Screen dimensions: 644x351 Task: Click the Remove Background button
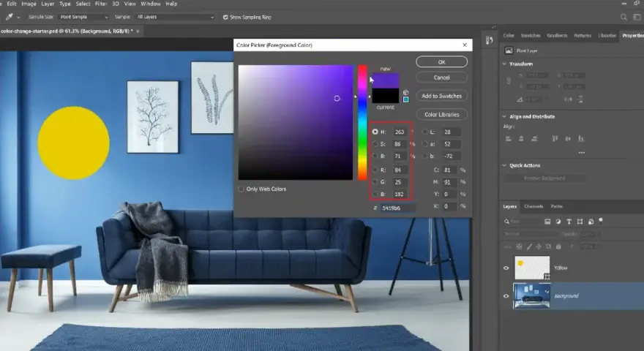[544, 178]
